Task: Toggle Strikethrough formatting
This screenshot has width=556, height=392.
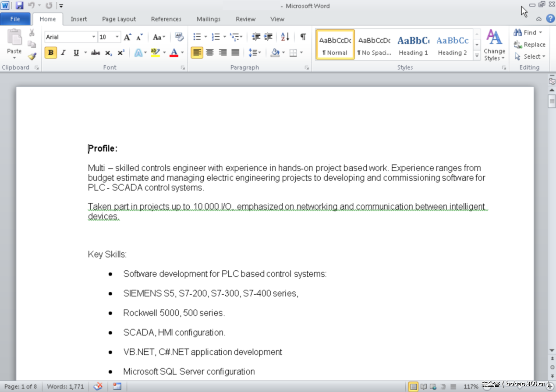Action: click(95, 53)
